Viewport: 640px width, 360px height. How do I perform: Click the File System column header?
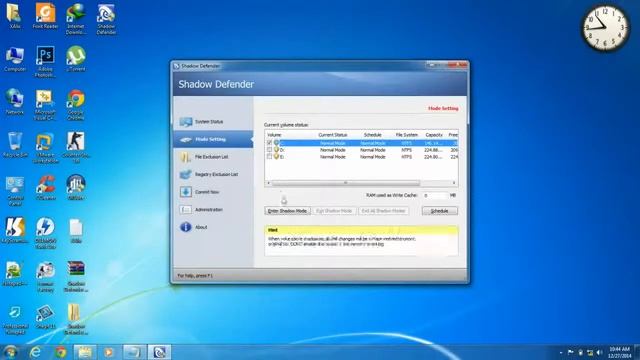point(407,135)
